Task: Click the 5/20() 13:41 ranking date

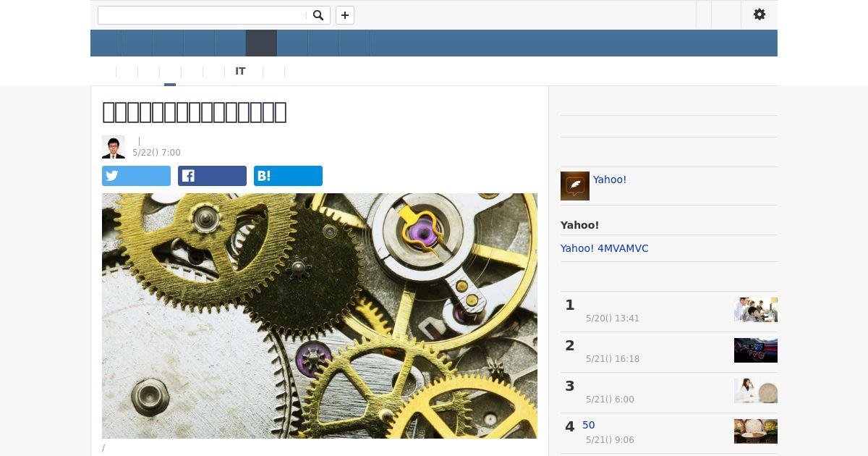Action: (613, 318)
